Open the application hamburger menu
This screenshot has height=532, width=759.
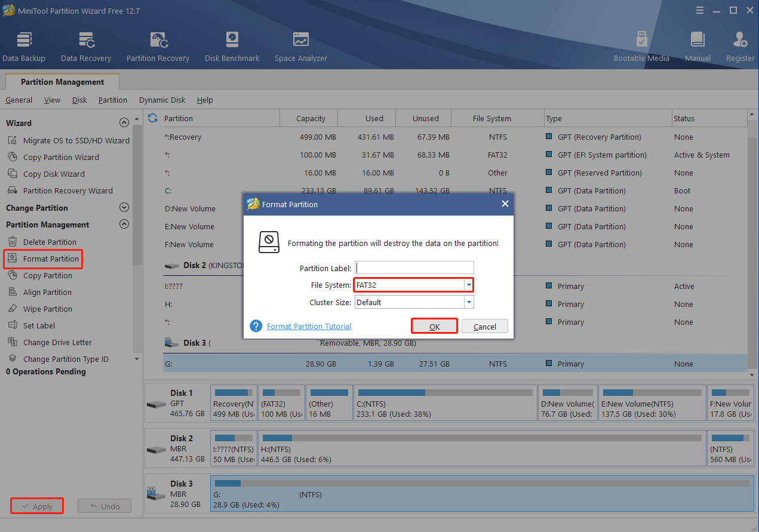[700, 10]
